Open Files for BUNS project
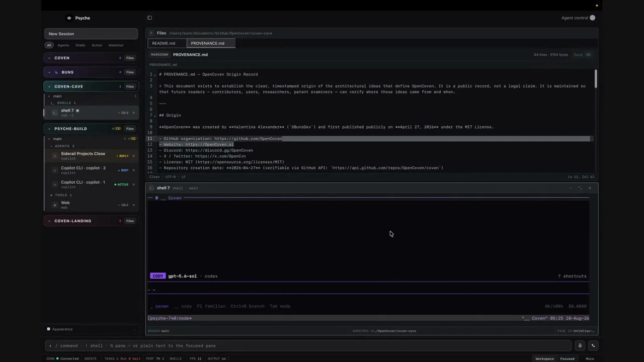 [x=130, y=72]
